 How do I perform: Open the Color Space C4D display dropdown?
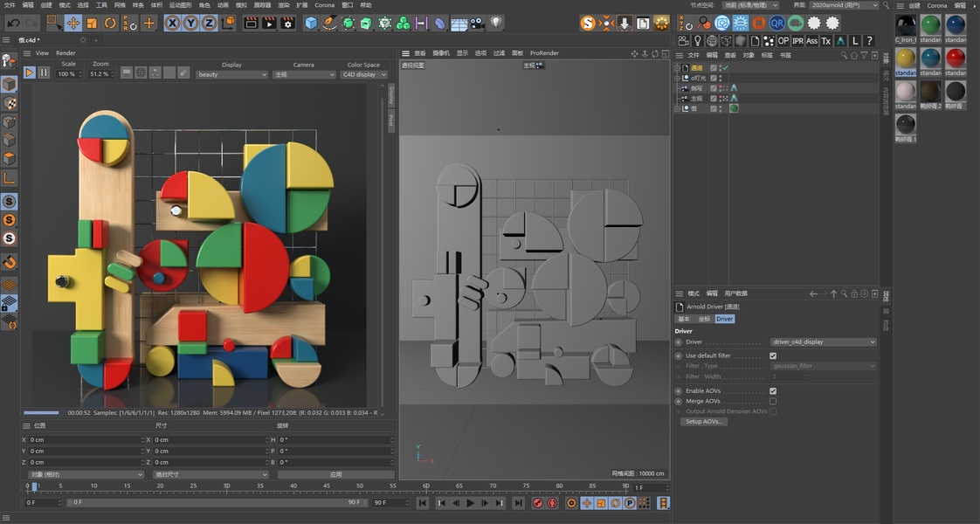(x=363, y=74)
